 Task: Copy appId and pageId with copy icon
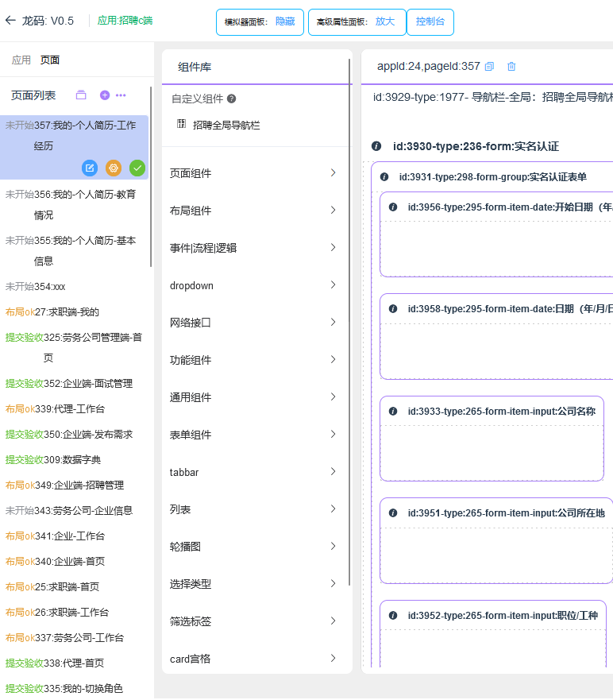489,67
